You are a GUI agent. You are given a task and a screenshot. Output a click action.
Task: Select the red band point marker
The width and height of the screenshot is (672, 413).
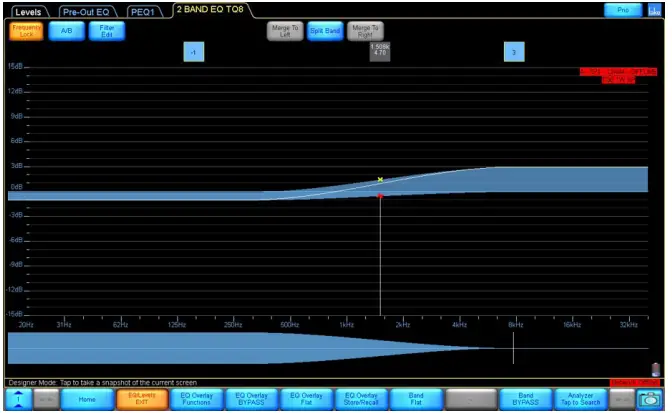click(x=380, y=196)
